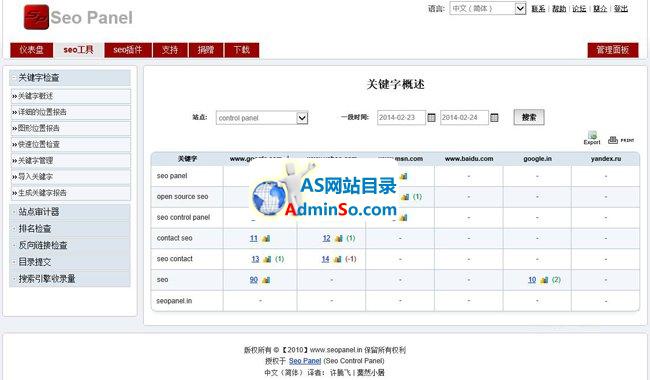This screenshot has height=380, width=650.
Task: Expand the 站点审计器 sidebar section
Action: pyautogui.click(x=70, y=212)
